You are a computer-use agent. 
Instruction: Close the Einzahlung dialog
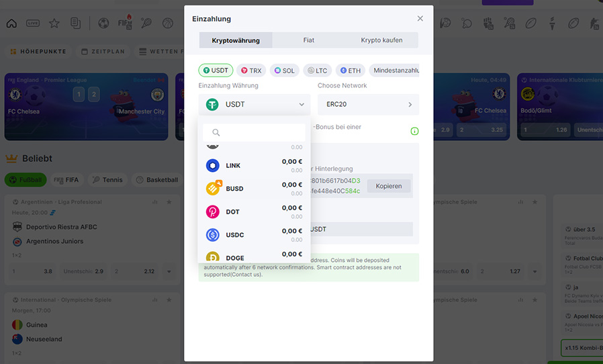click(420, 19)
